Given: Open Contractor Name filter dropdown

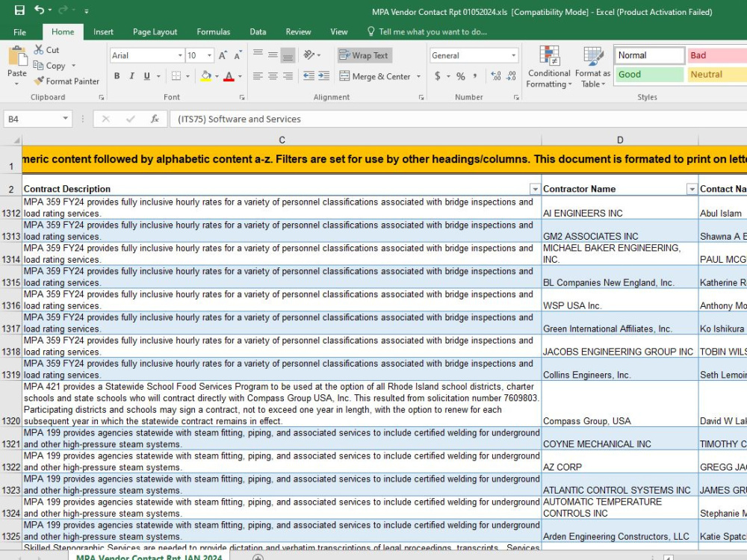Looking at the screenshot, I should coord(692,190).
